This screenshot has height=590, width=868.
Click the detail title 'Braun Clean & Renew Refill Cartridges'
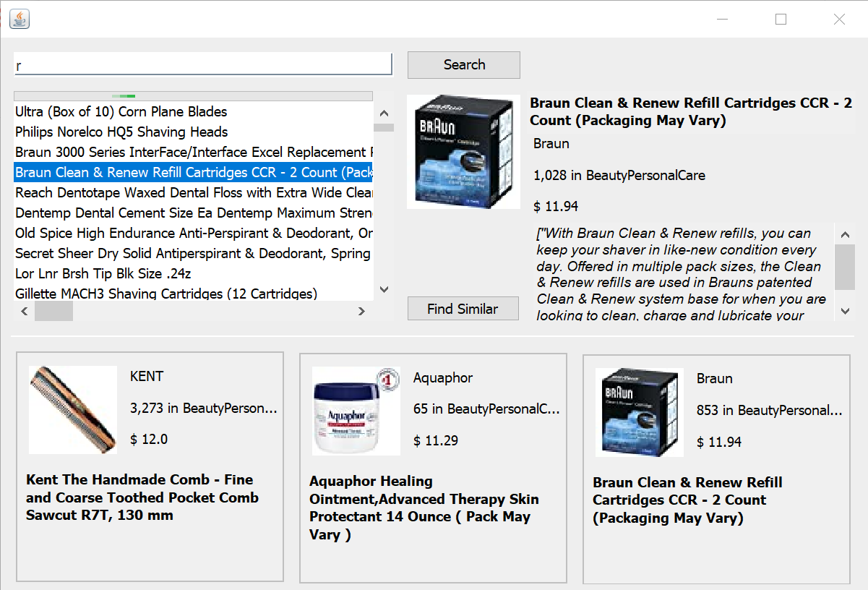coord(691,112)
